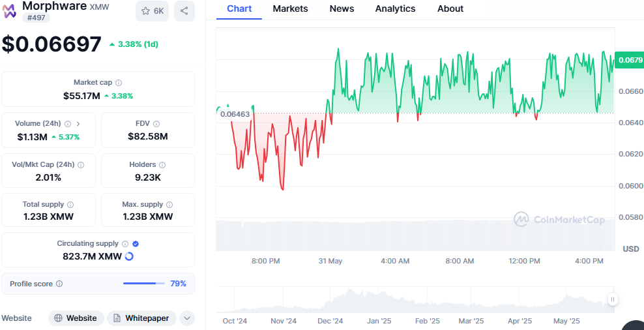Viewport: 644px width, 330px height.
Task: Click the FDV info icon
Action: (156, 123)
